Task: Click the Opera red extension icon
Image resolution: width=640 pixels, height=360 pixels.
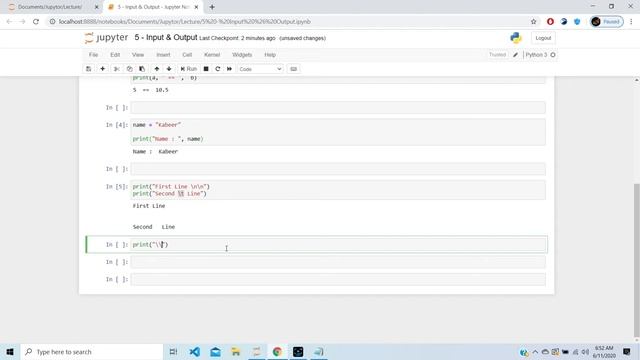Action: click(x=550, y=22)
